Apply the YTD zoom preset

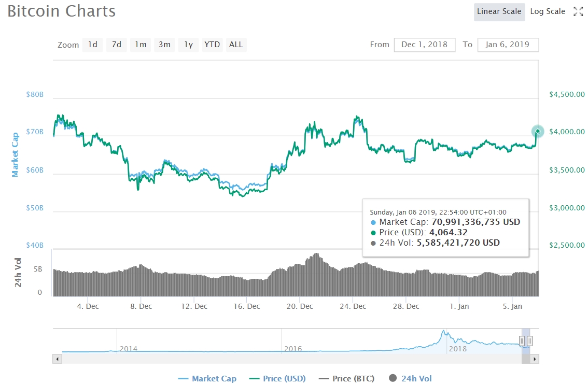212,45
